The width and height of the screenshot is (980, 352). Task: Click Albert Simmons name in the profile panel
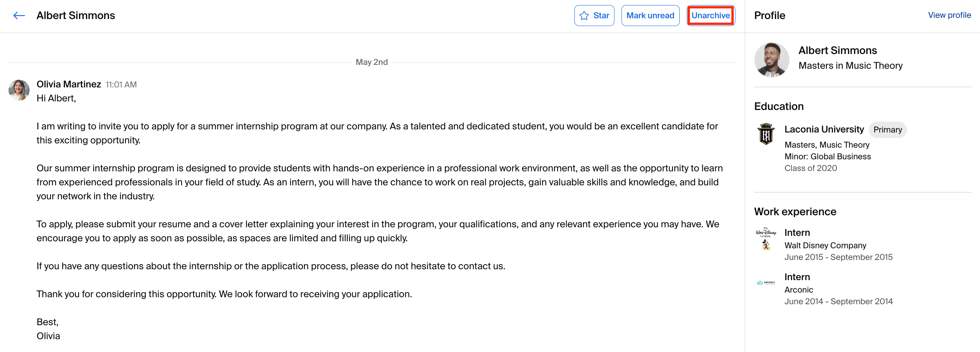coord(838,51)
